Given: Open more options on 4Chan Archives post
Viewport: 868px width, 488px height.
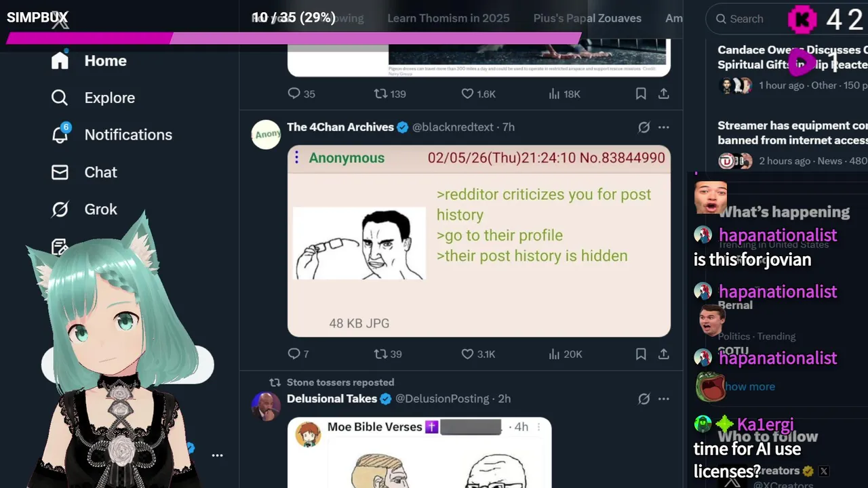Looking at the screenshot, I should 664,127.
